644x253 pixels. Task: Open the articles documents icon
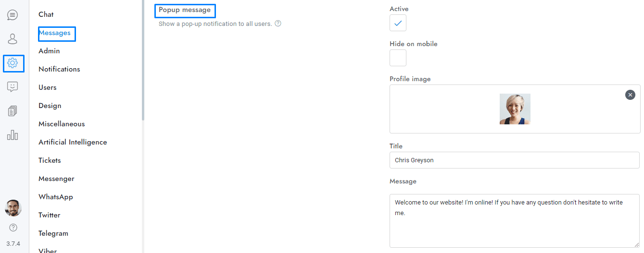click(13, 111)
